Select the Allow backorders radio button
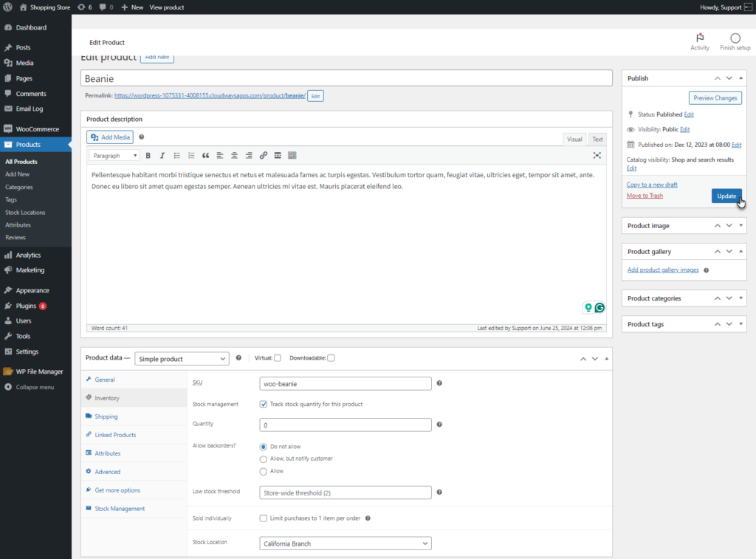Screen dimensions: 756x559 (x=264, y=472)
